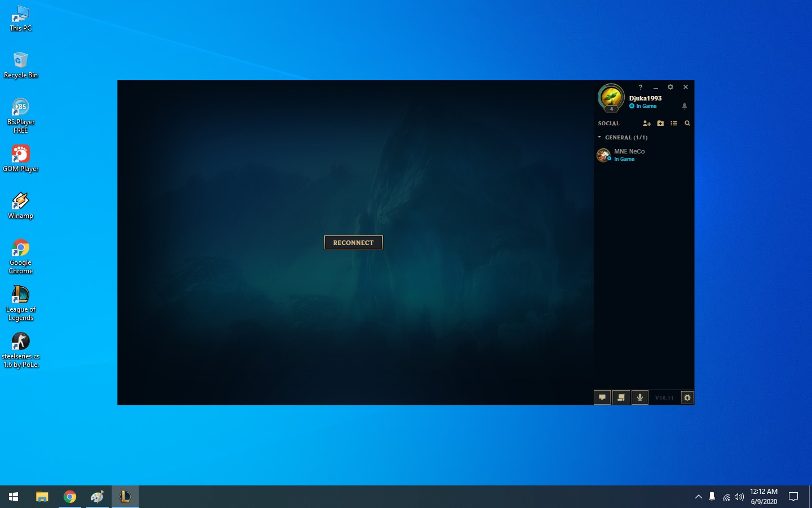Click the SOCIAL panel heading

(609, 123)
